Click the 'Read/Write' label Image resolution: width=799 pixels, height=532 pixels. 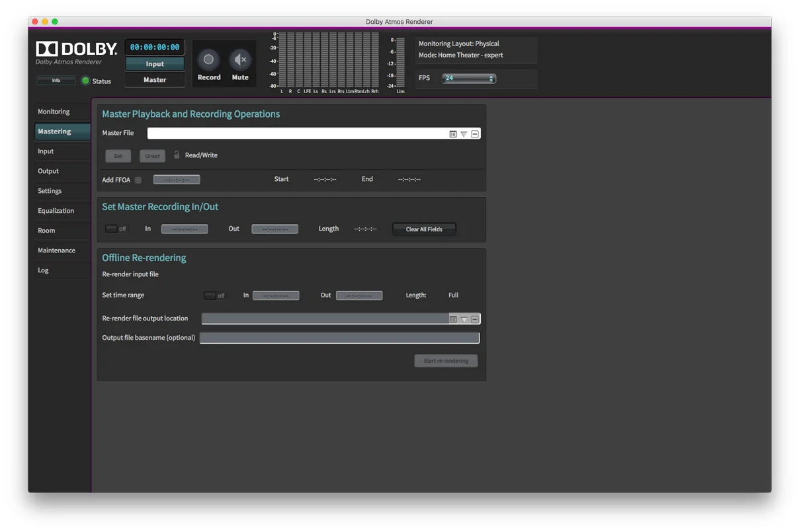[201, 155]
